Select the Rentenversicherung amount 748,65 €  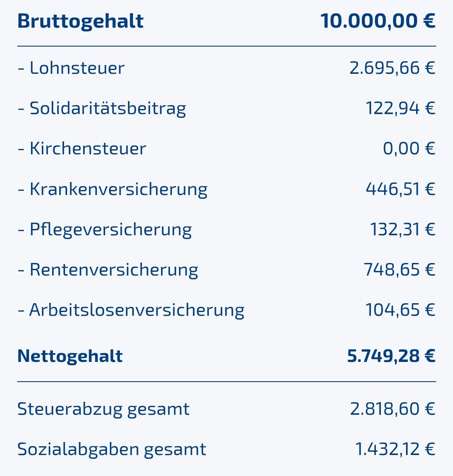(399, 270)
